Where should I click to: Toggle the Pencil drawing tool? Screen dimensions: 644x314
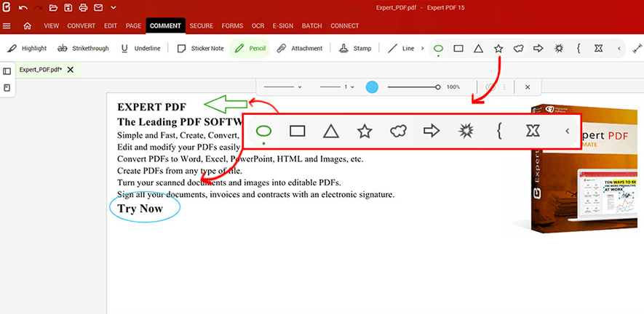[250, 49]
